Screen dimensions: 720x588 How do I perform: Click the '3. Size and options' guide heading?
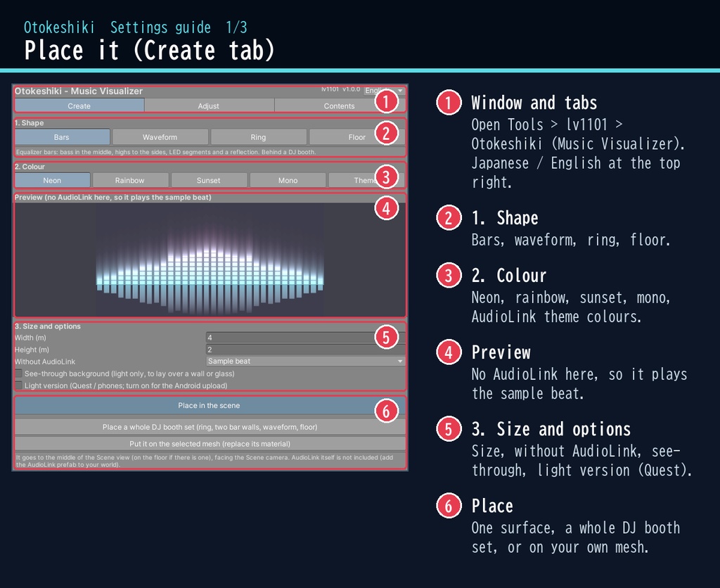[551, 429]
